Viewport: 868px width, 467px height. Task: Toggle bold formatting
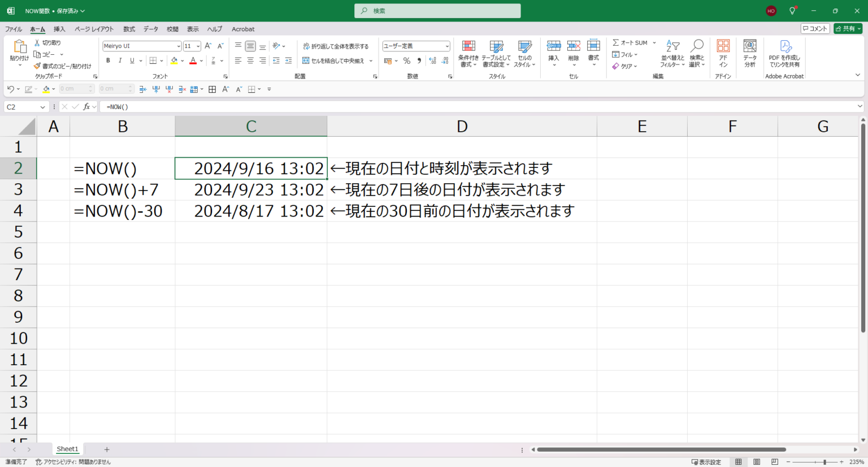point(107,60)
